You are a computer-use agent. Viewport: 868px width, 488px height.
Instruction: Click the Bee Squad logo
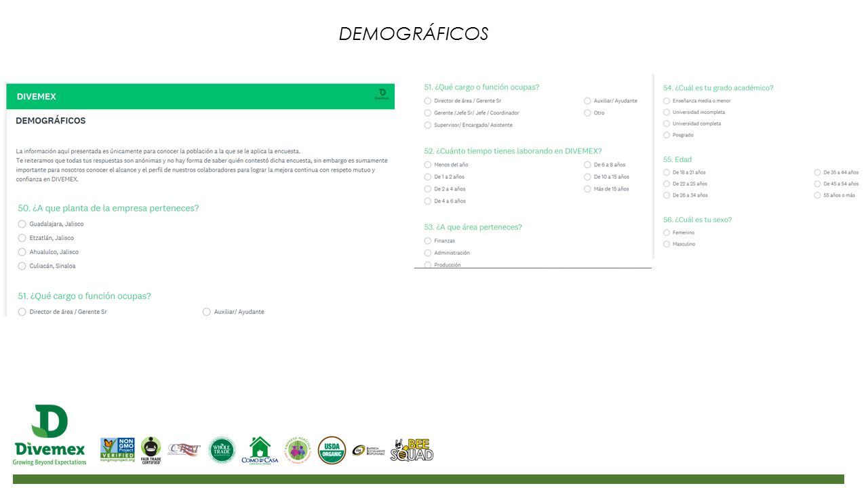[x=412, y=450]
